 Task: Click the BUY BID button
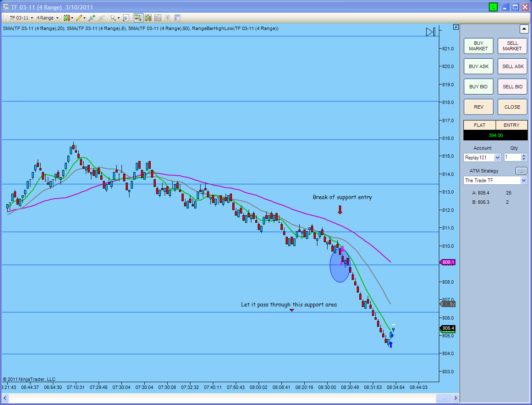click(478, 87)
